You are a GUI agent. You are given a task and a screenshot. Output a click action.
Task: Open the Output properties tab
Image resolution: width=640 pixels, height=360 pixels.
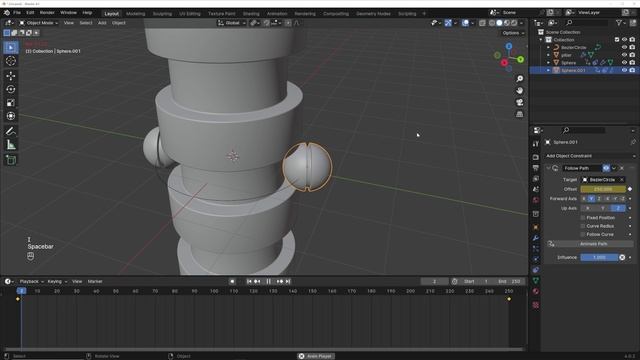(536, 168)
